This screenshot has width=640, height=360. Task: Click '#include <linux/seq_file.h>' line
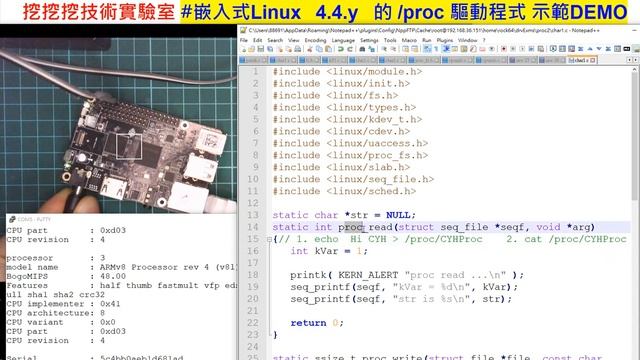[353, 179]
